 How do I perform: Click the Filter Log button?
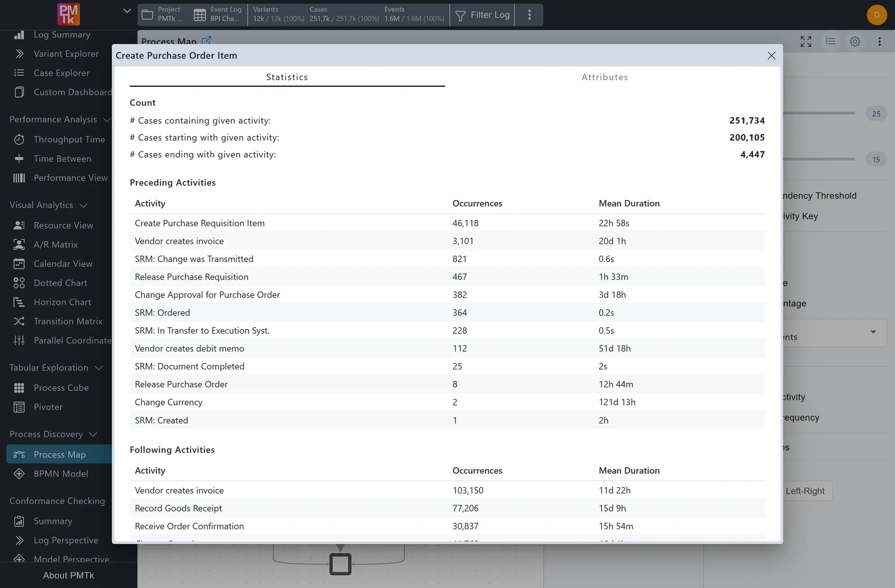(482, 15)
